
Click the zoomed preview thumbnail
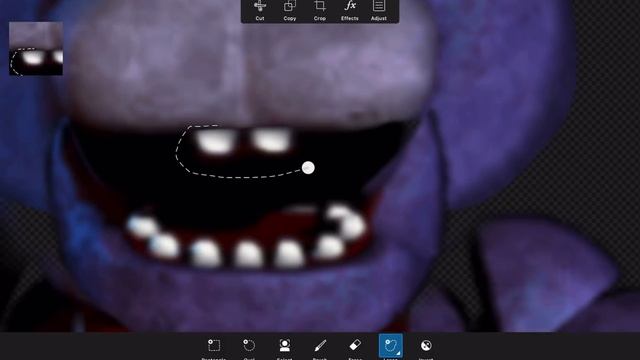(36, 49)
